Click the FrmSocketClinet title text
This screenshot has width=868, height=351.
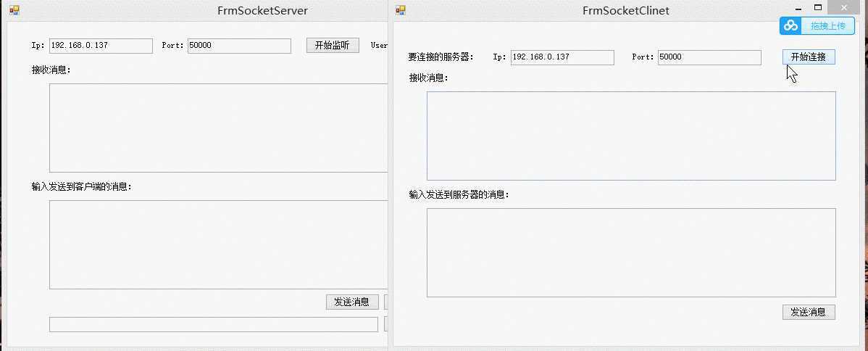[x=626, y=11]
